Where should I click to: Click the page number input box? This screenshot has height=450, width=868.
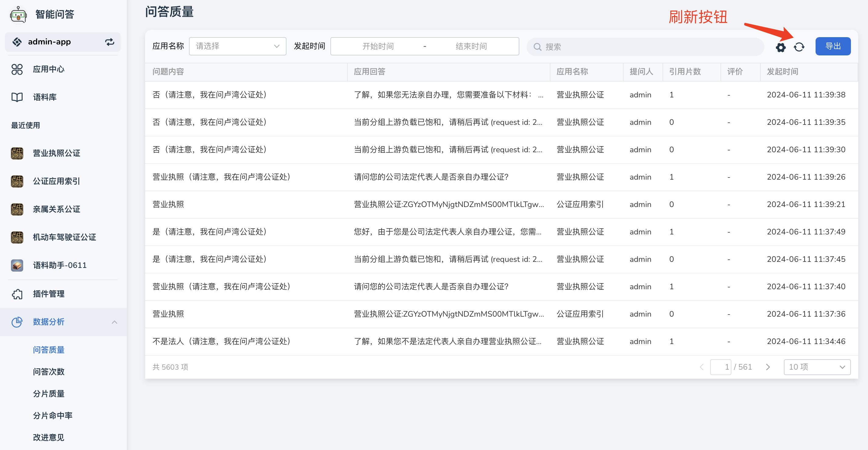coord(720,367)
